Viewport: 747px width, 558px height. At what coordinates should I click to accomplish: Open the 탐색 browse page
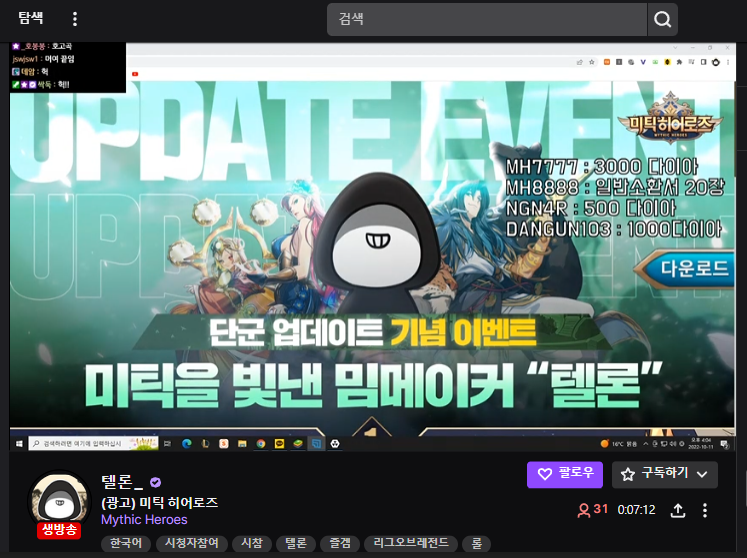[31, 19]
